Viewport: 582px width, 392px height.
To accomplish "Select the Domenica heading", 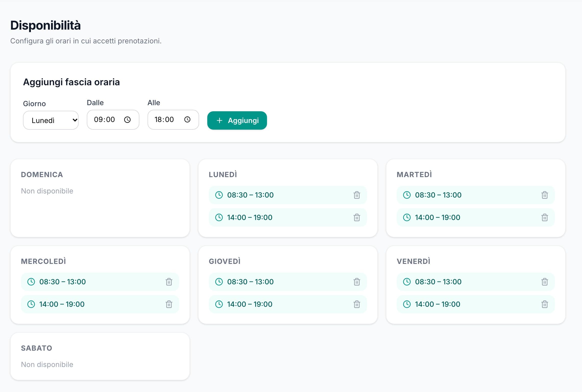I will [x=42, y=175].
